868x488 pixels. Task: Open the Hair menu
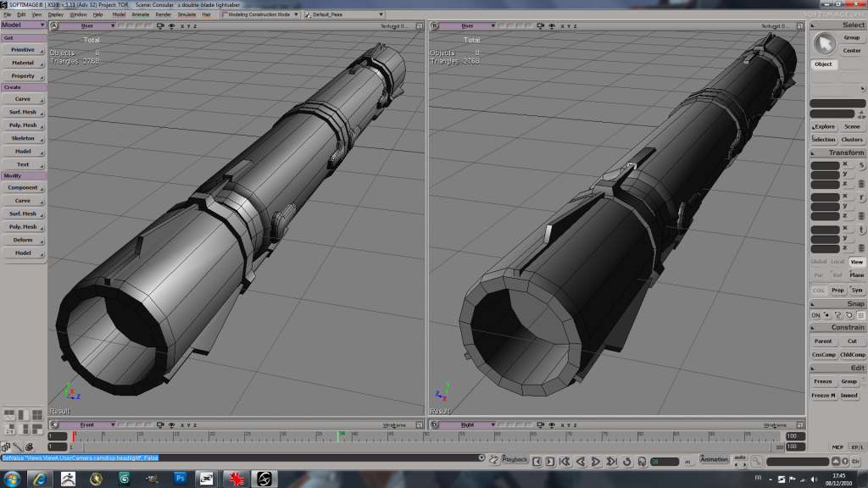(x=207, y=14)
